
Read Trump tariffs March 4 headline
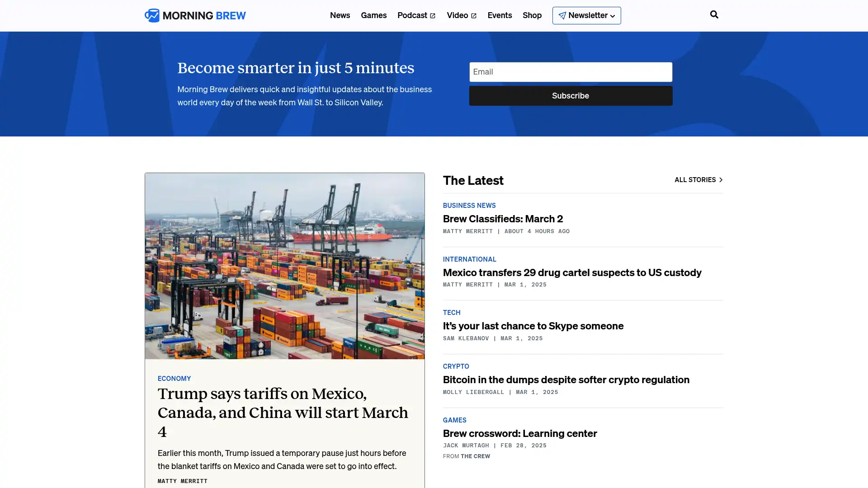point(283,412)
